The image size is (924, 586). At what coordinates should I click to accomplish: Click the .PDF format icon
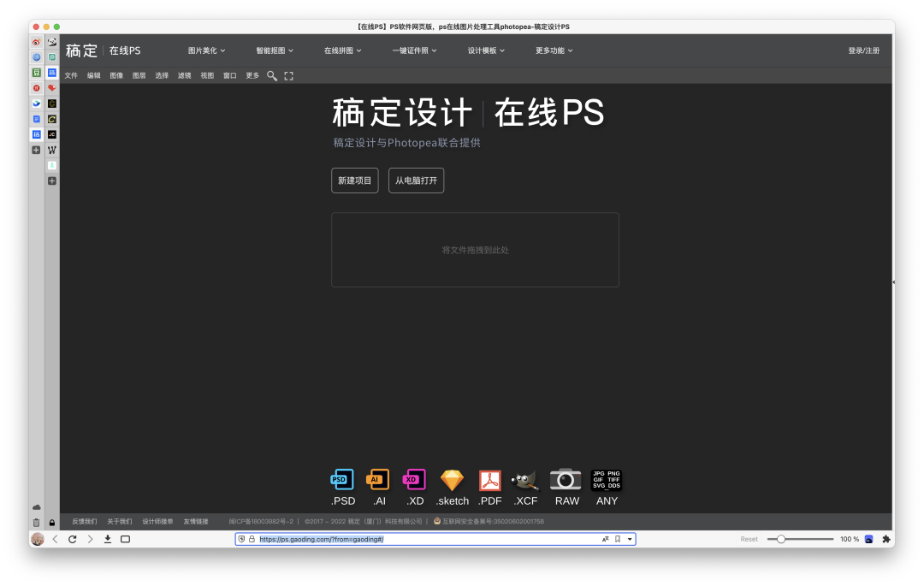click(x=489, y=480)
